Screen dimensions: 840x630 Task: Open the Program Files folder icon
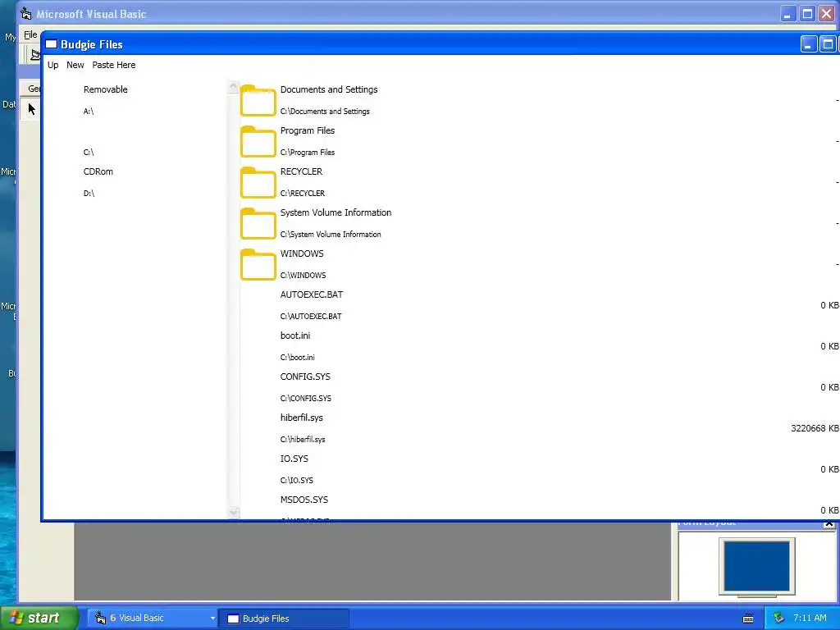tap(258, 141)
